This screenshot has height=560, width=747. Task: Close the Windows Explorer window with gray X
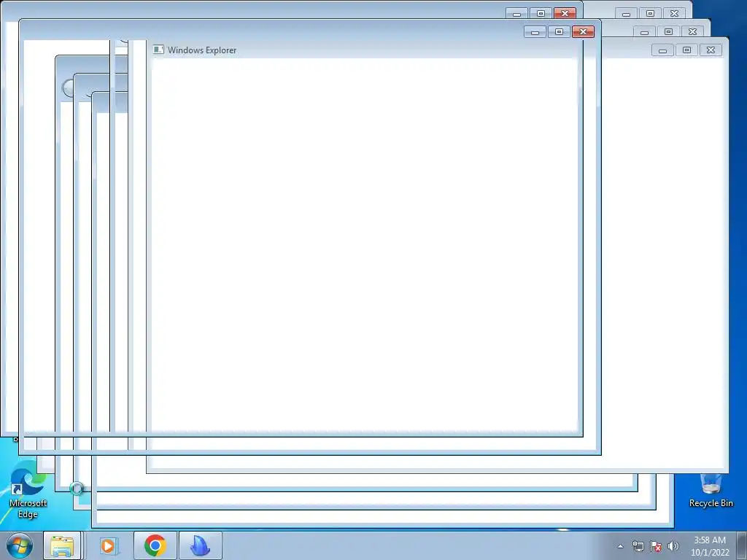point(711,50)
